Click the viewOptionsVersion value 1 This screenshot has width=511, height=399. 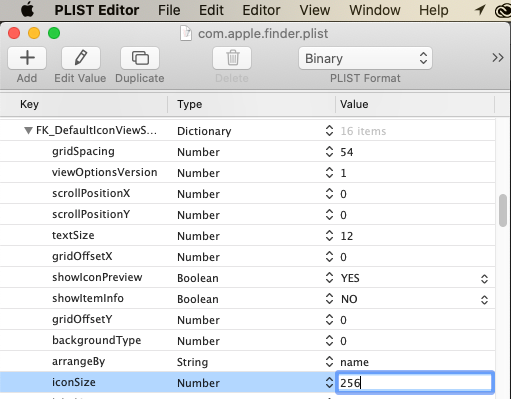coord(343,173)
